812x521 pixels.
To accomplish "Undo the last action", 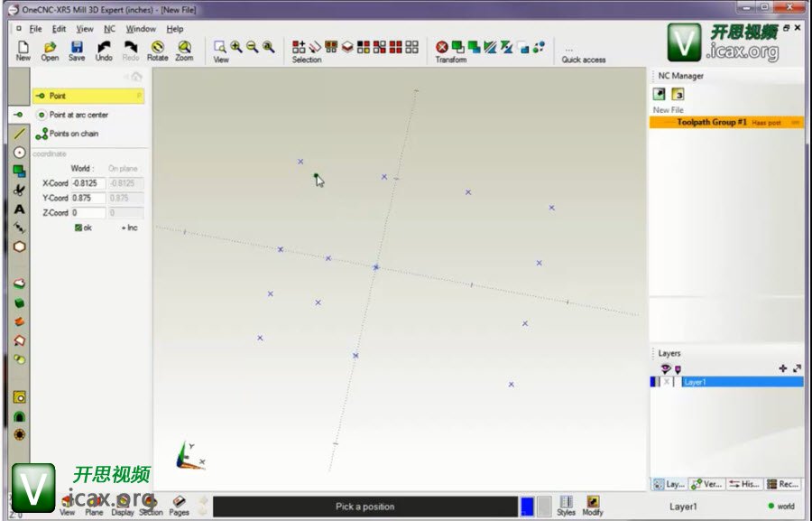I will [104, 51].
